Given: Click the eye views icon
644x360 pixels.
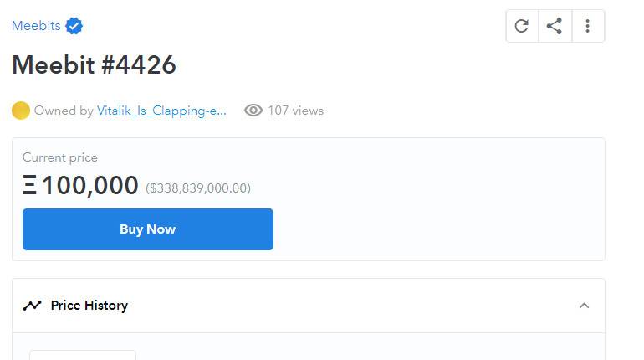Looking at the screenshot, I should [253, 111].
